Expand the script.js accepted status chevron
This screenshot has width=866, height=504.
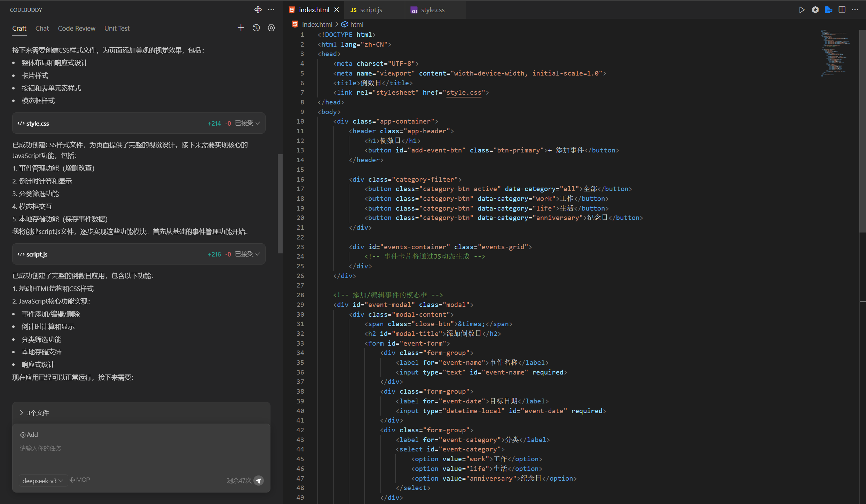tap(258, 254)
